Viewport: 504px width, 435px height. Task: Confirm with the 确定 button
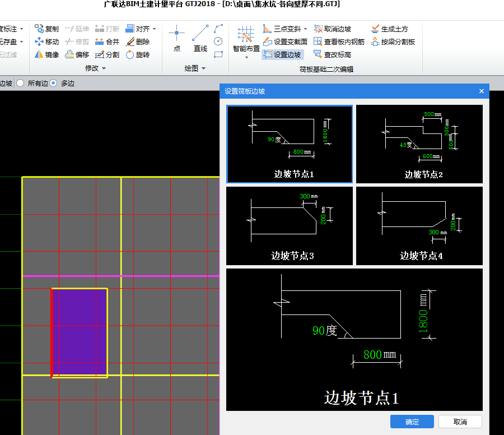pos(412,422)
